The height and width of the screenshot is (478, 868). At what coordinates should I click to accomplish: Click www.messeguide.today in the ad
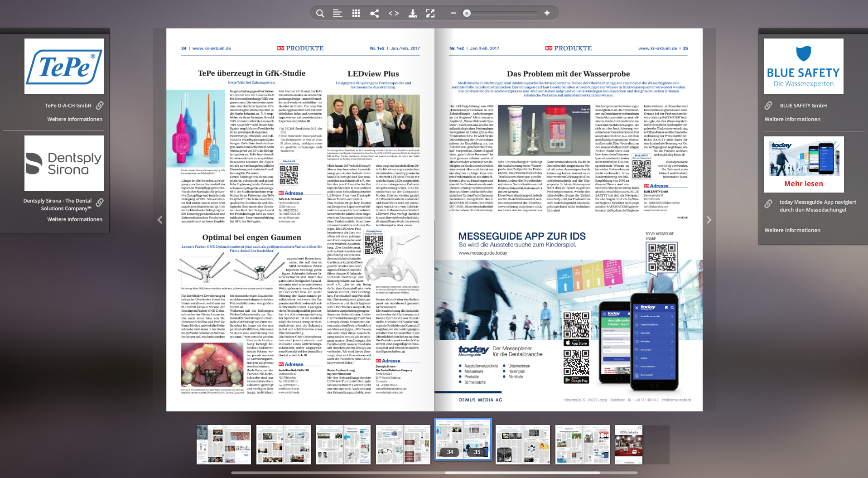coord(483,253)
